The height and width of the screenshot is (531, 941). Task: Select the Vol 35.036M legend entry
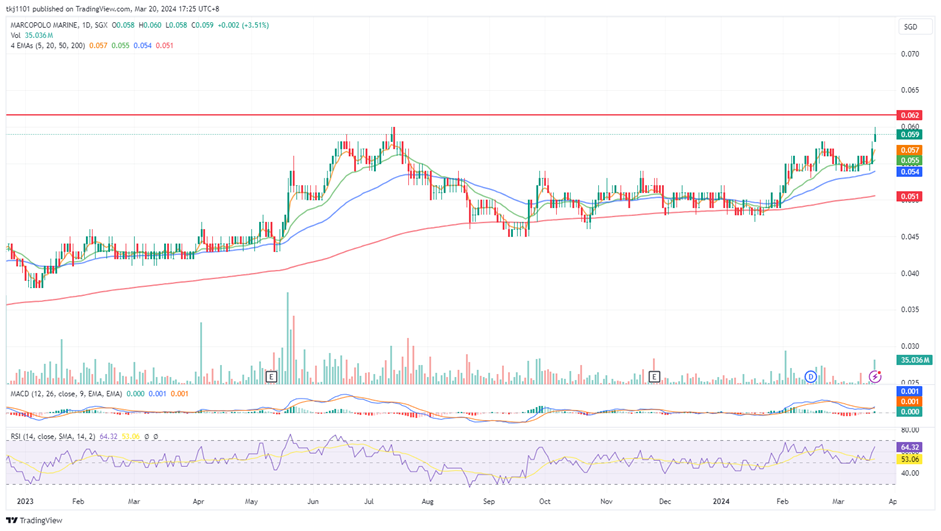point(32,35)
